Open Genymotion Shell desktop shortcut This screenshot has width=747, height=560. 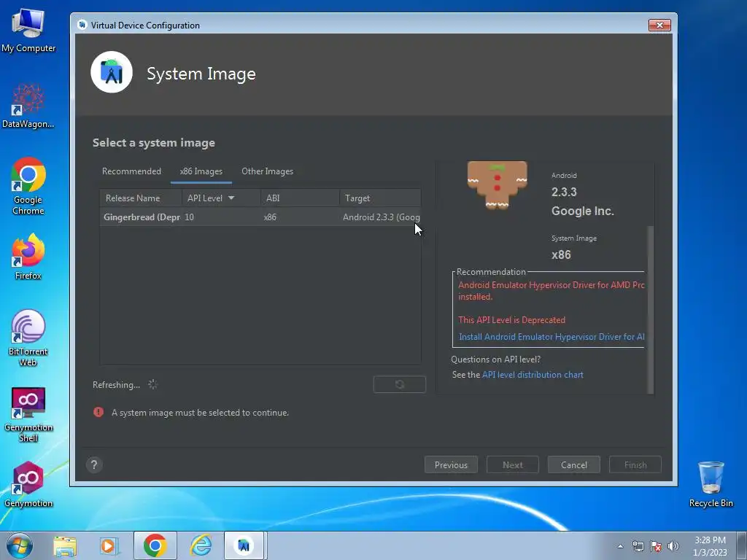pos(28,414)
